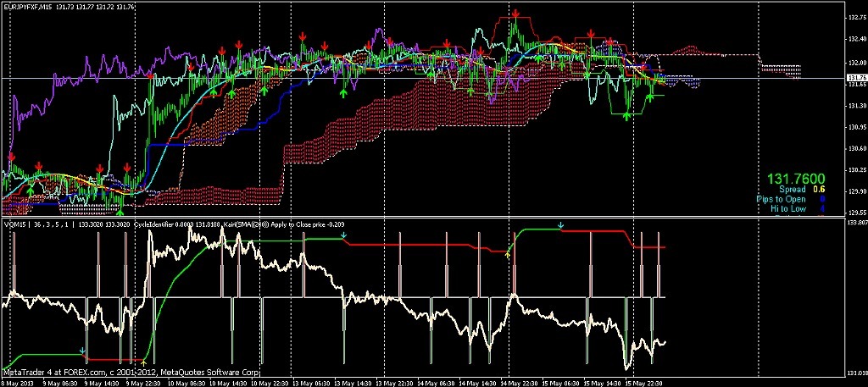Viewport: 868px width, 387px height.
Task: Click the "13 May 14:30" time label
Action: coord(352,383)
